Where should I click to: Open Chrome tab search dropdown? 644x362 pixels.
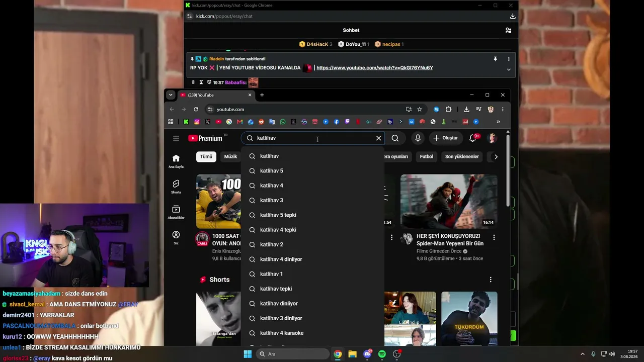[171, 95]
